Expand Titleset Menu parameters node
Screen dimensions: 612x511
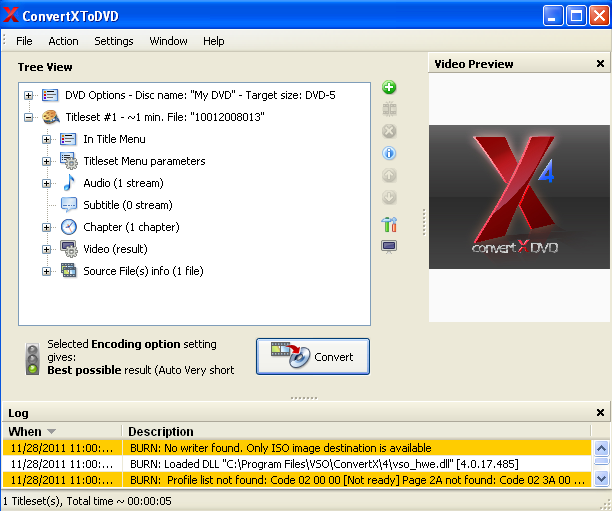(46, 161)
